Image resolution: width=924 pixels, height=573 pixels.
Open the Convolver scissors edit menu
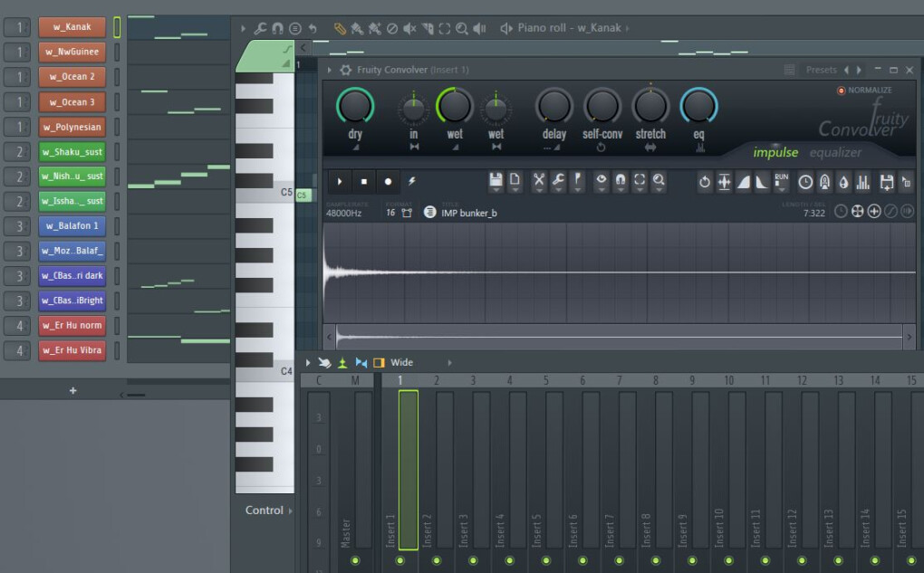pyautogui.click(x=539, y=181)
